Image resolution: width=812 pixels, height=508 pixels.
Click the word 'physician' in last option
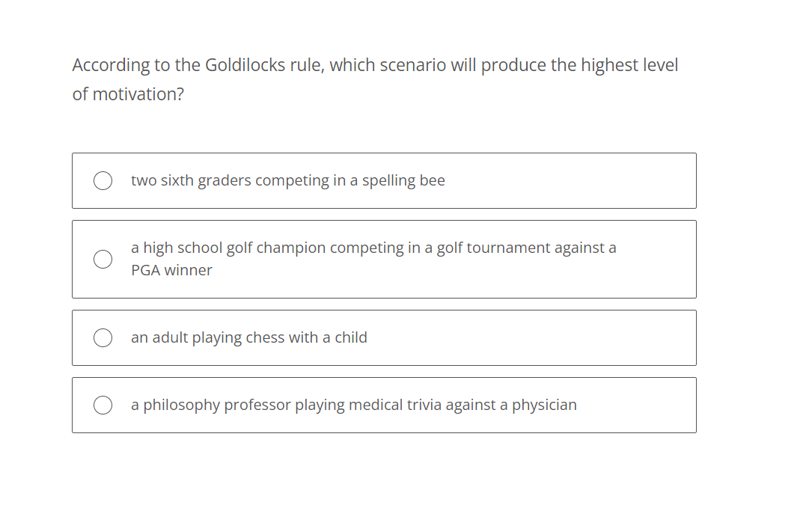[x=544, y=405]
